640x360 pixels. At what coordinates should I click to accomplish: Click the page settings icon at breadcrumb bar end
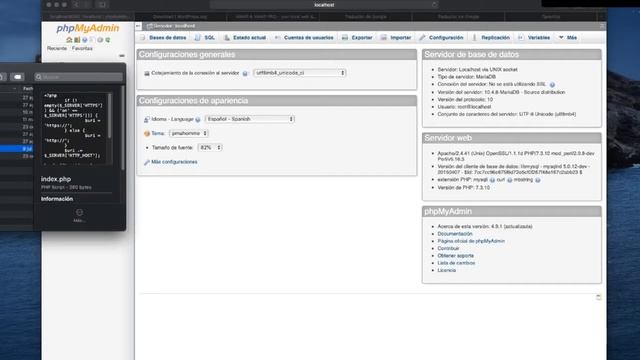point(602,26)
